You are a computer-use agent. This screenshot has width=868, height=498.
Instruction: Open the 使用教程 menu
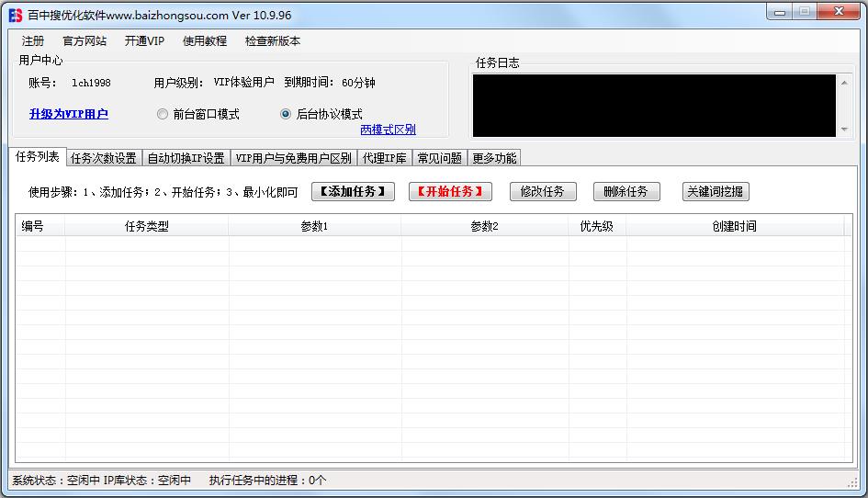(x=205, y=41)
